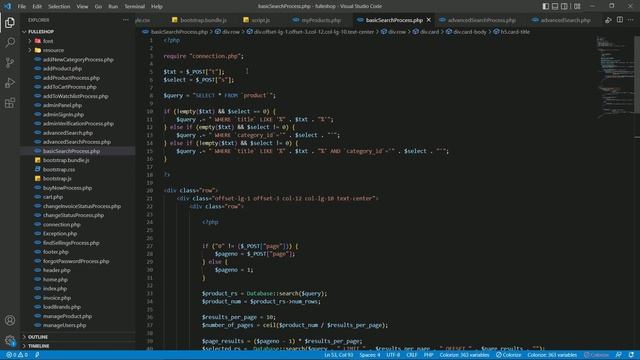Click the Ln 53, Col 93 status
Image resolution: width=640 pixels, height=360 pixels.
coord(339,355)
